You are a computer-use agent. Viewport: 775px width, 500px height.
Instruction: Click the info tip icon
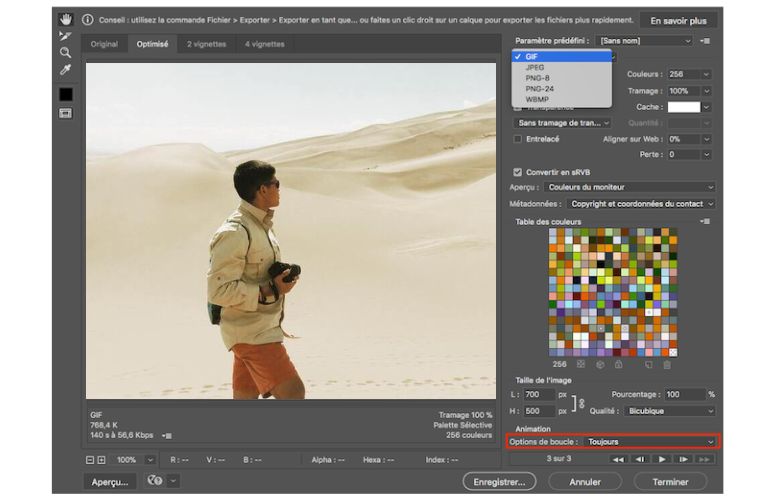pyautogui.click(x=87, y=20)
